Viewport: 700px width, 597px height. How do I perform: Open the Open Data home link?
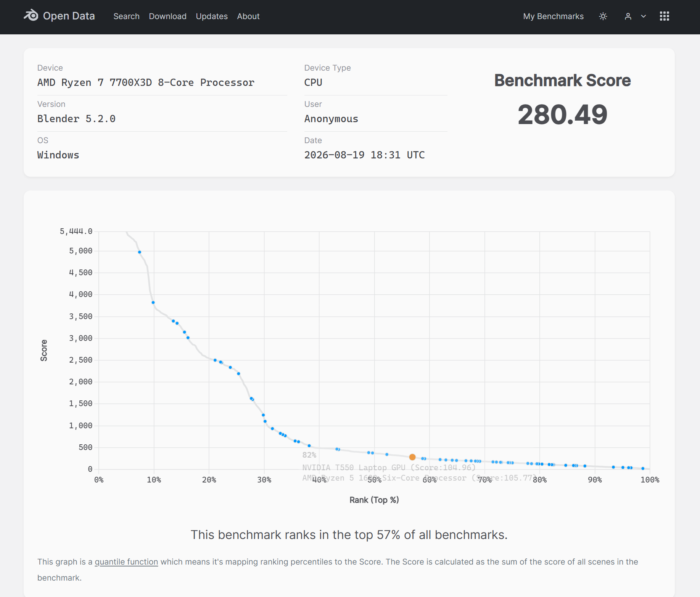click(x=59, y=16)
